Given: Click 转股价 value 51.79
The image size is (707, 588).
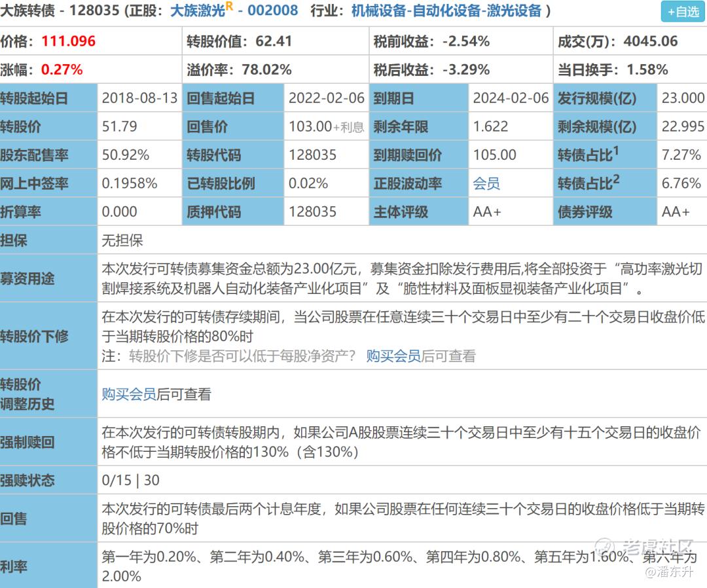Looking at the screenshot, I should coord(120,126).
